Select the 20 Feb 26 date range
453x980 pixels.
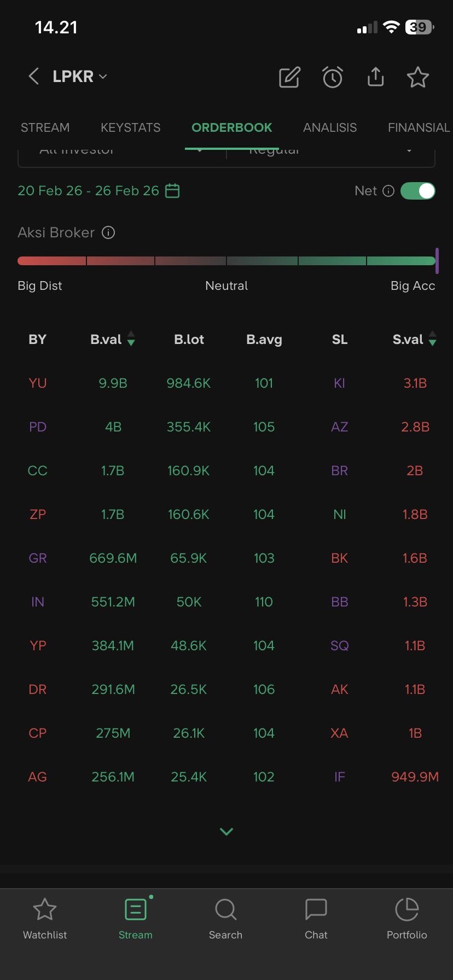[88, 191]
